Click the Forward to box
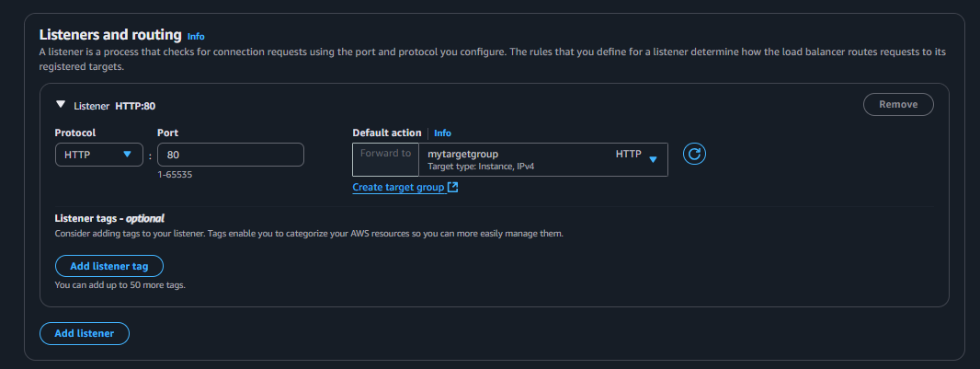 [x=385, y=154]
